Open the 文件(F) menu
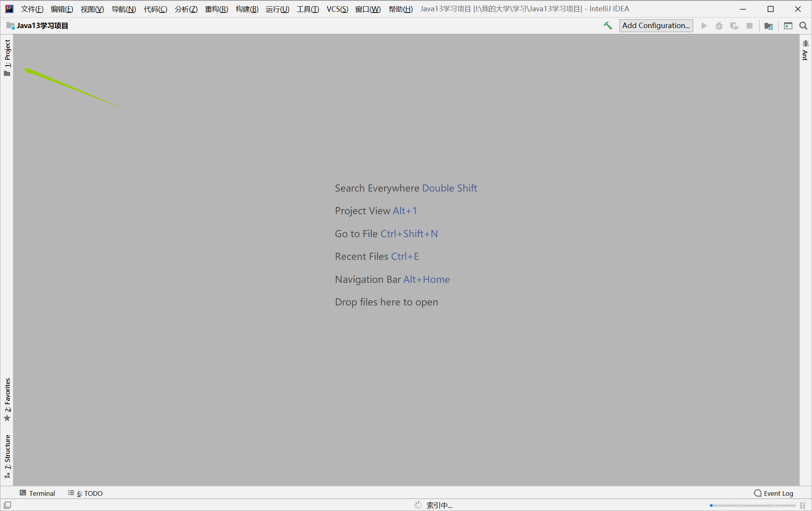 [x=32, y=9]
